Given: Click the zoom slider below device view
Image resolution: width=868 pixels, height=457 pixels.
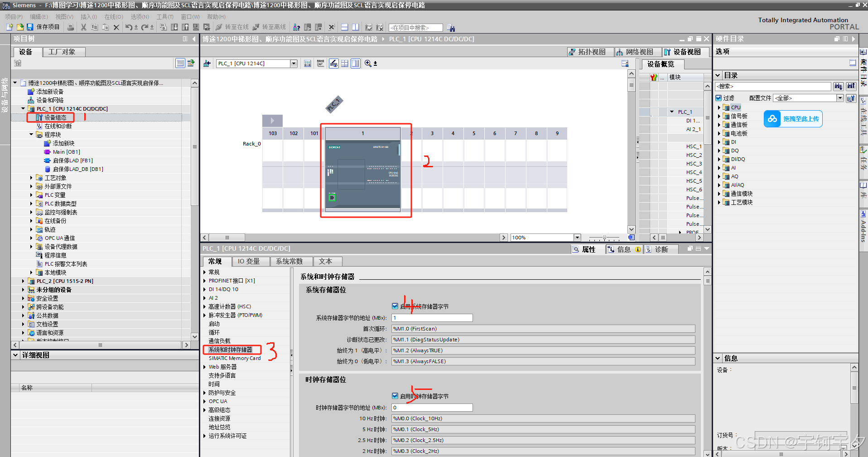Looking at the screenshot, I should (x=604, y=238).
